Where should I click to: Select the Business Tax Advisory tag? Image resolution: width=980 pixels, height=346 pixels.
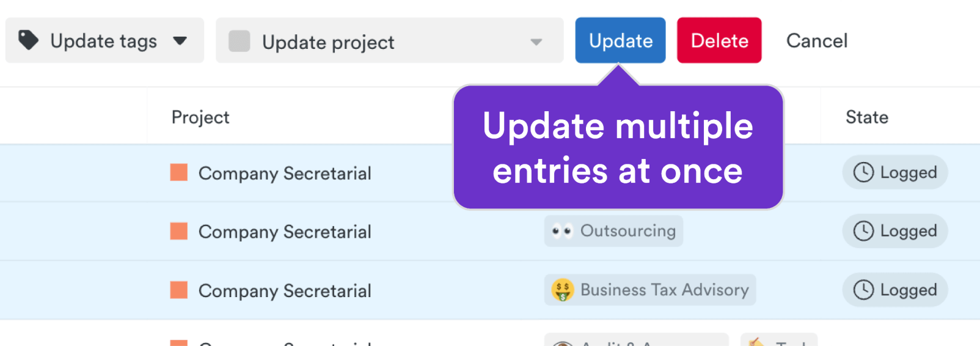tap(664, 290)
